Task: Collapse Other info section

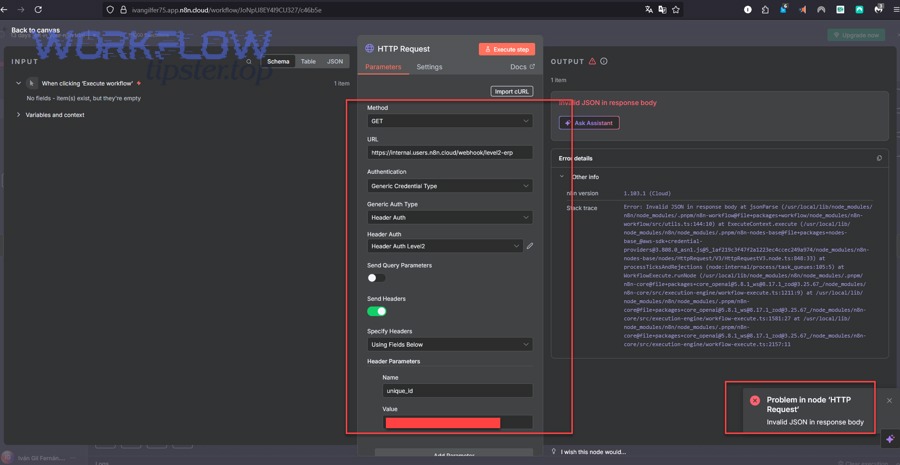Action: [x=562, y=177]
